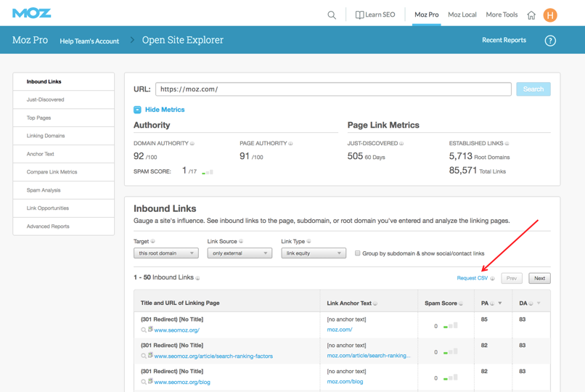Click into the URL input field
Screen dimensions: 585x392
[333, 89]
